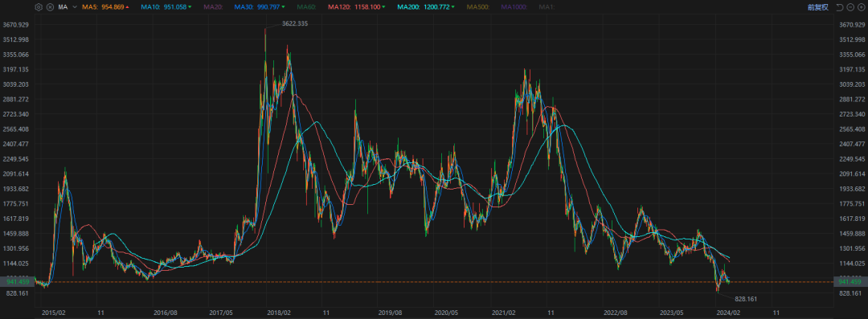Toggle the dimmed MA60 line label
Image resolution: width=868 pixels, height=319 pixels.
[307, 7]
